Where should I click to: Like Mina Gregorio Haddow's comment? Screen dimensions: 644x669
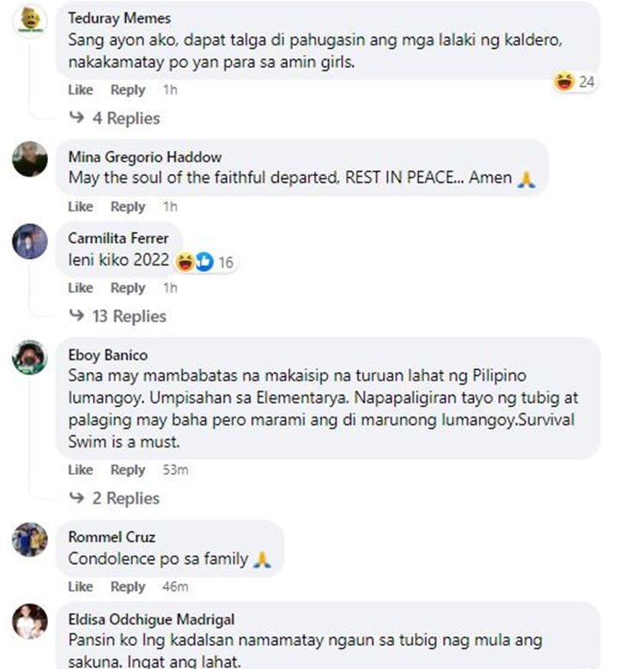click(81, 206)
